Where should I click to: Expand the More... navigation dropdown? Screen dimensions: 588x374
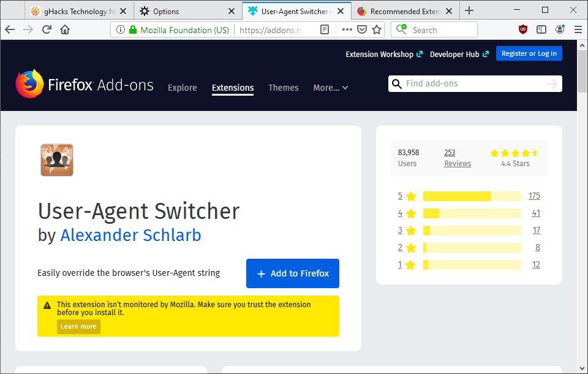pos(330,88)
